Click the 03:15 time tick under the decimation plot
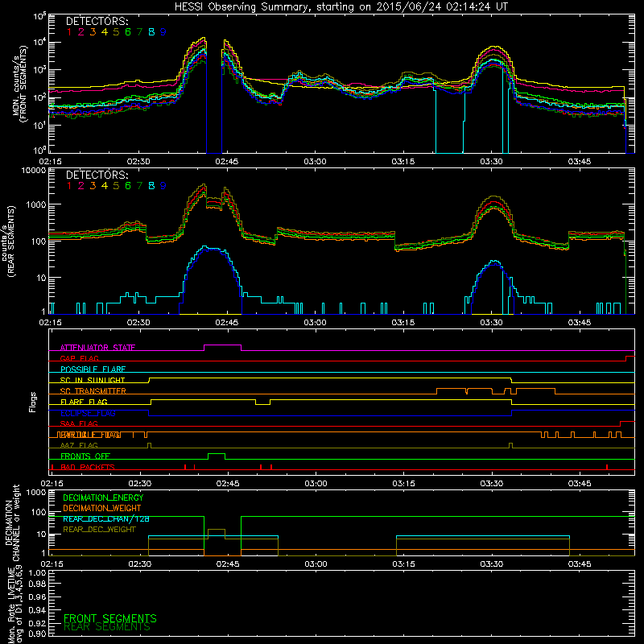This screenshot has height=644, width=644. click(x=404, y=564)
